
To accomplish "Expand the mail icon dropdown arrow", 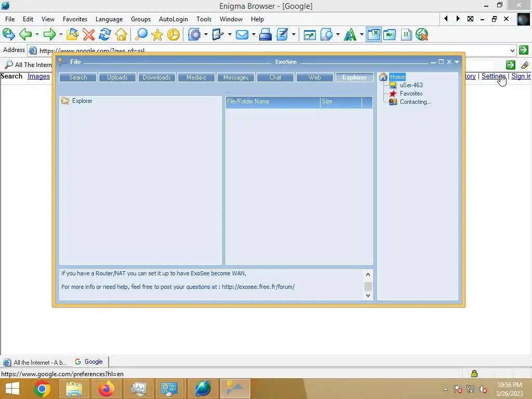I will pyautogui.click(x=253, y=34).
